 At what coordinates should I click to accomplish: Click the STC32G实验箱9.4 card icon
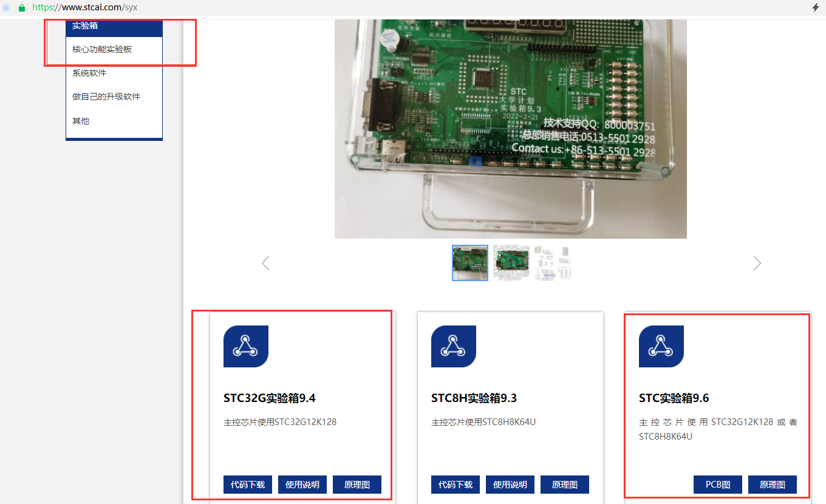coord(246,346)
